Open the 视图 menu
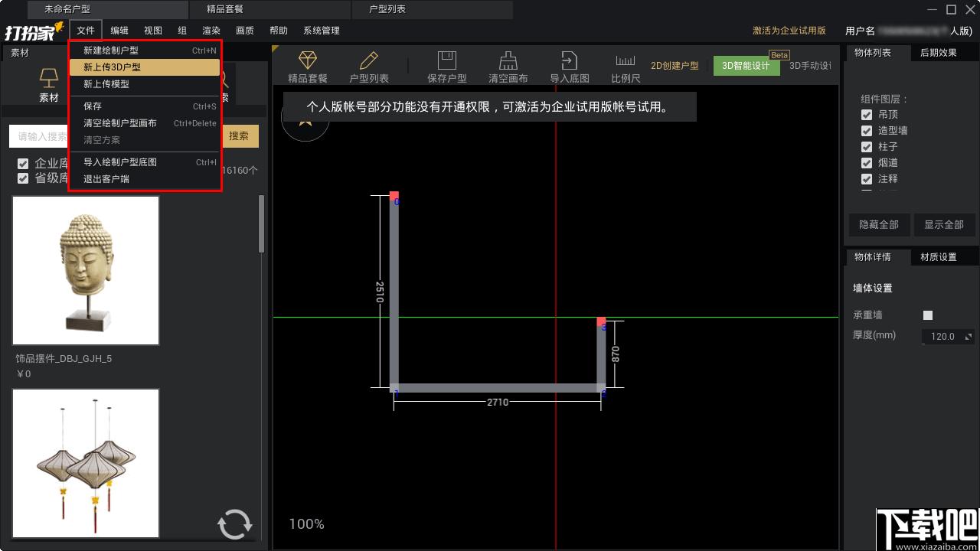Screen dimensions: 980x551 [153, 31]
